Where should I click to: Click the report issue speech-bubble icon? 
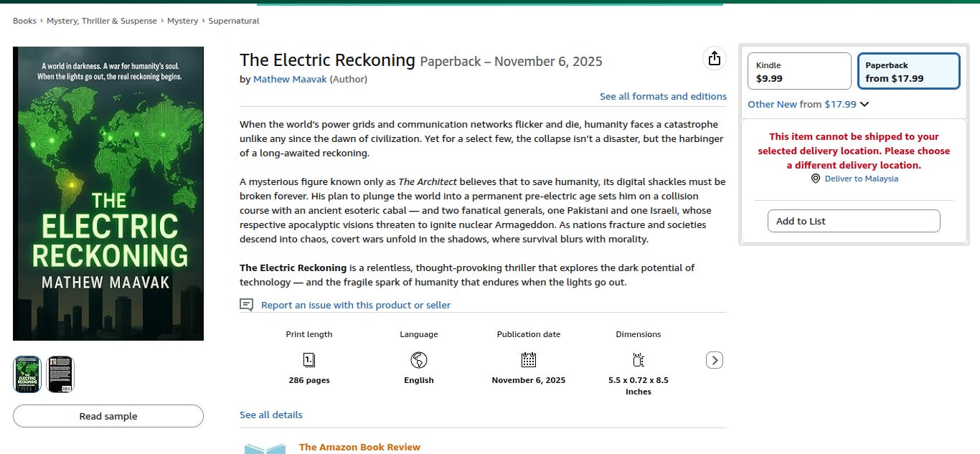point(246,305)
